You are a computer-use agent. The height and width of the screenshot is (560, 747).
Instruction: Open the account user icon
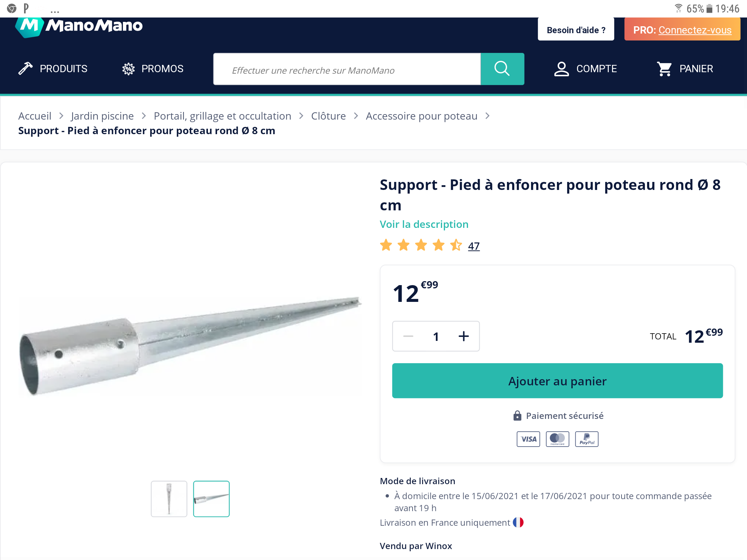[561, 69]
